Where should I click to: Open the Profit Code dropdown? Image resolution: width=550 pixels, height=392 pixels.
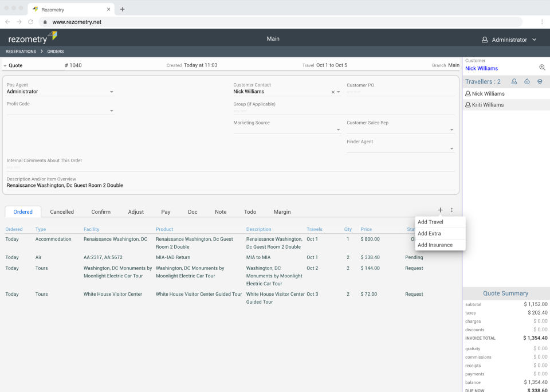tap(112, 111)
